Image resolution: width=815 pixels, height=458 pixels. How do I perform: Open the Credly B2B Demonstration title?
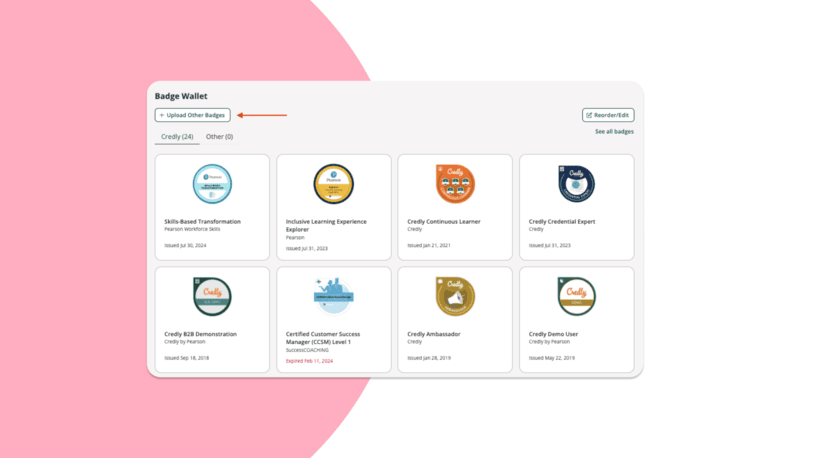coord(201,334)
